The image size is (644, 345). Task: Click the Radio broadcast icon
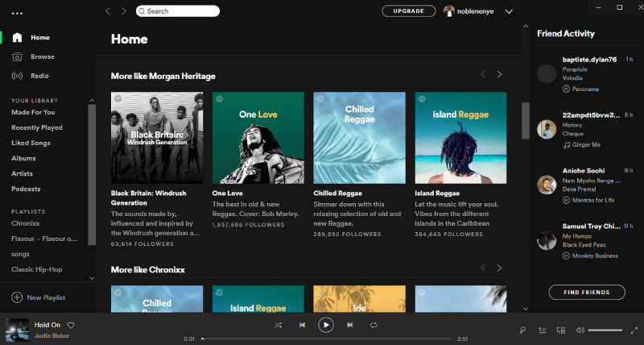tap(17, 76)
